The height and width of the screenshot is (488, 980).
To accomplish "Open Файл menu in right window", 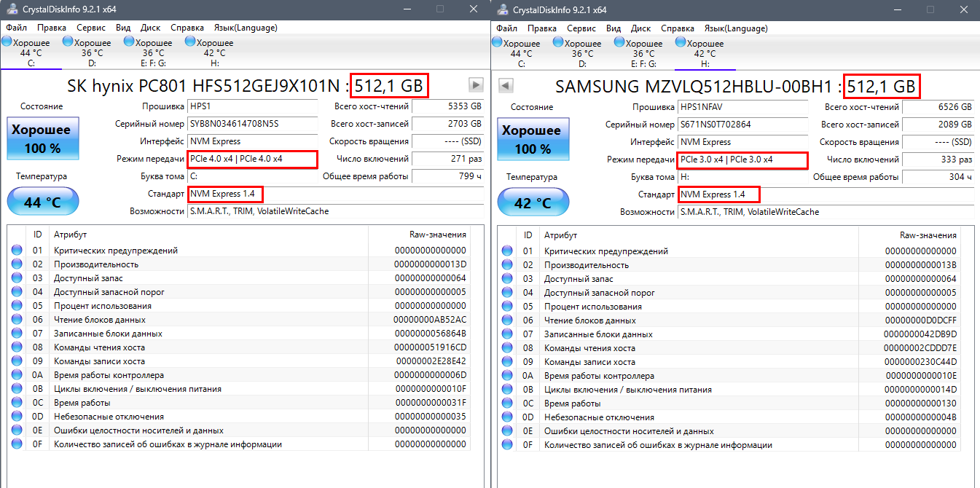I will 506,28.
